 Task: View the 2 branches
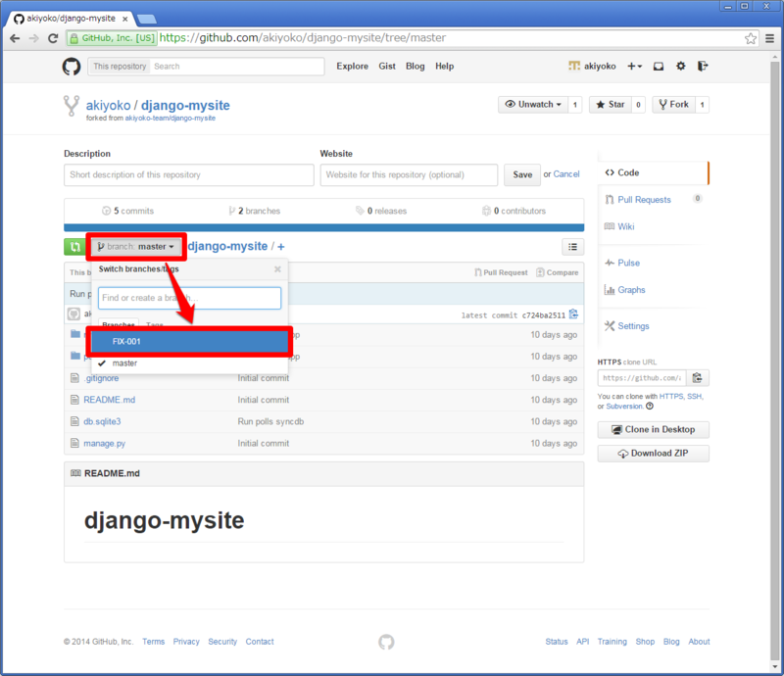[x=255, y=211]
